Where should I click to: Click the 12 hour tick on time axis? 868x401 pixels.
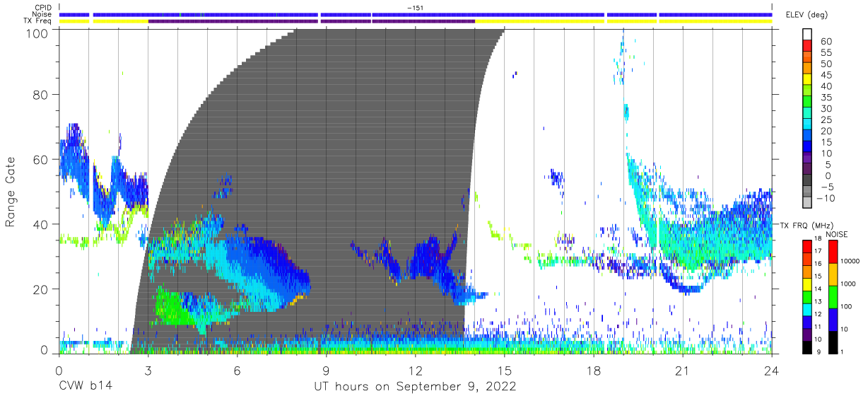pyautogui.click(x=415, y=371)
